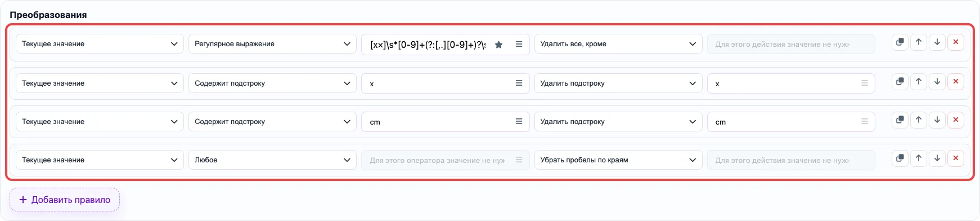Open source dropdown in 'Любое' row
This screenshot has width=980, height=221.
pos(100,160)
